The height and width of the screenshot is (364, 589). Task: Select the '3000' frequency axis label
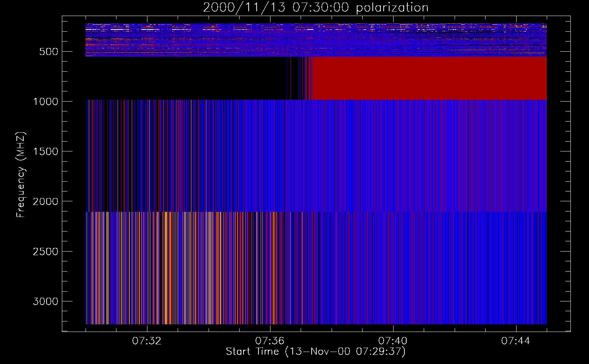click(46, 301)
